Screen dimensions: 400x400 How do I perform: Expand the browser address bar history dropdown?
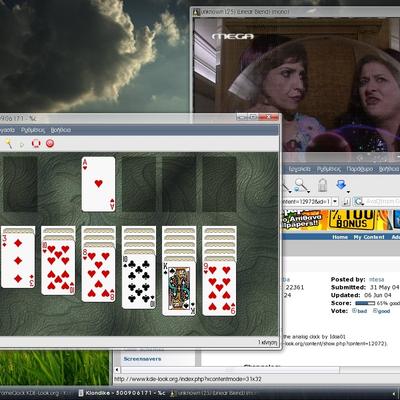[335, 201]
